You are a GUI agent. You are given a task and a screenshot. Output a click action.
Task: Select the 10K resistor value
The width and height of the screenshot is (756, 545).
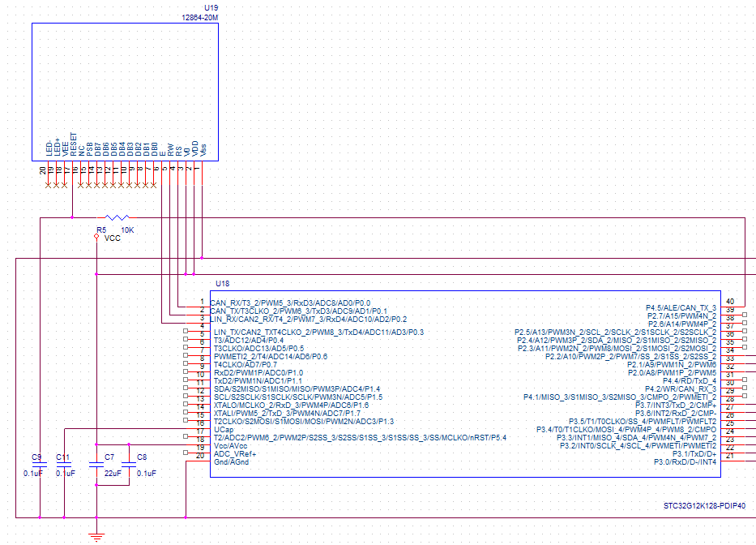(127, 230)
